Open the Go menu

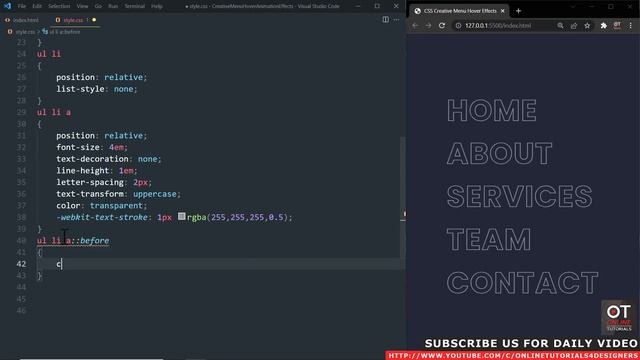[x=98, y=6]
